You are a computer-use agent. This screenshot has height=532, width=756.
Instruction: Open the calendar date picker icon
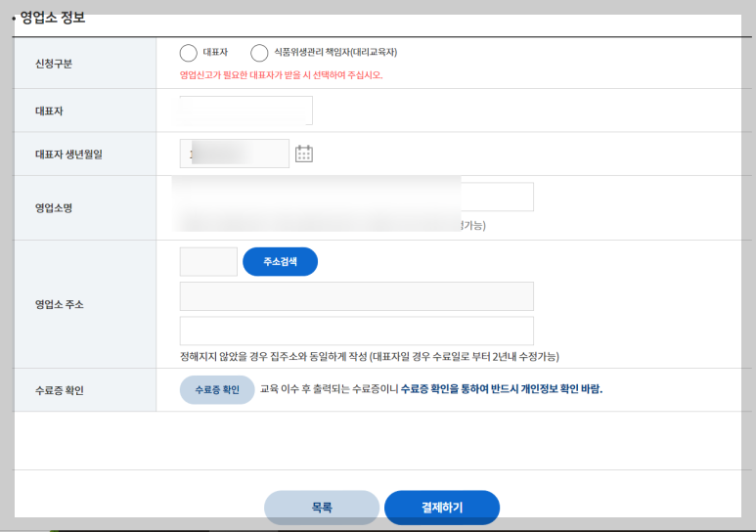click(x=304, y=154)
